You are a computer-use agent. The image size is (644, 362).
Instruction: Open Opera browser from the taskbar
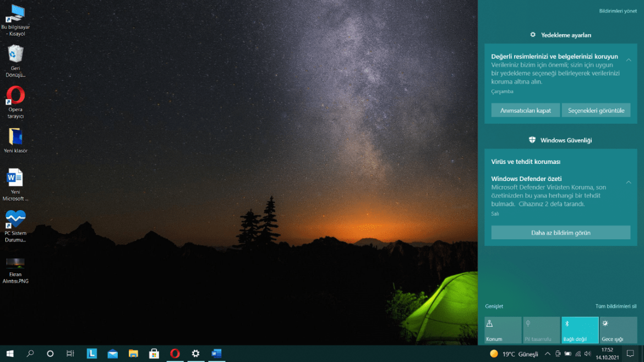click(174, 354)
